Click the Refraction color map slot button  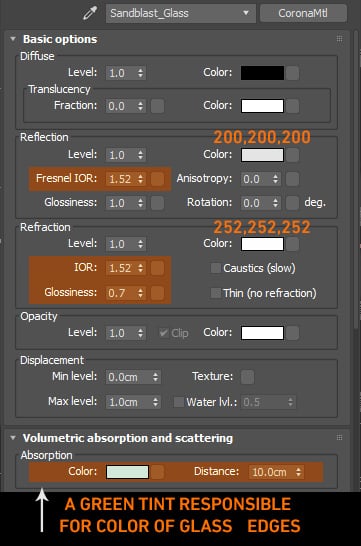pos(292,244)
